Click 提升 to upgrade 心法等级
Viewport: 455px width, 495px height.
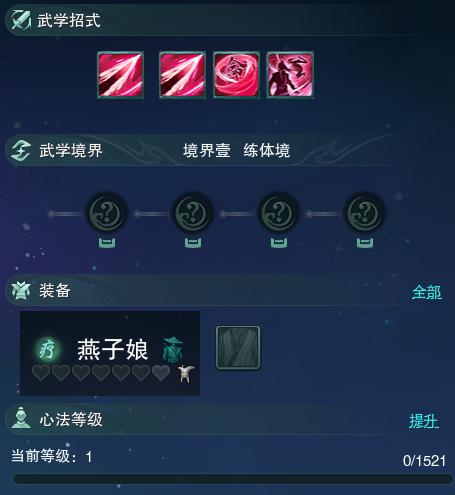click(424, 421)
